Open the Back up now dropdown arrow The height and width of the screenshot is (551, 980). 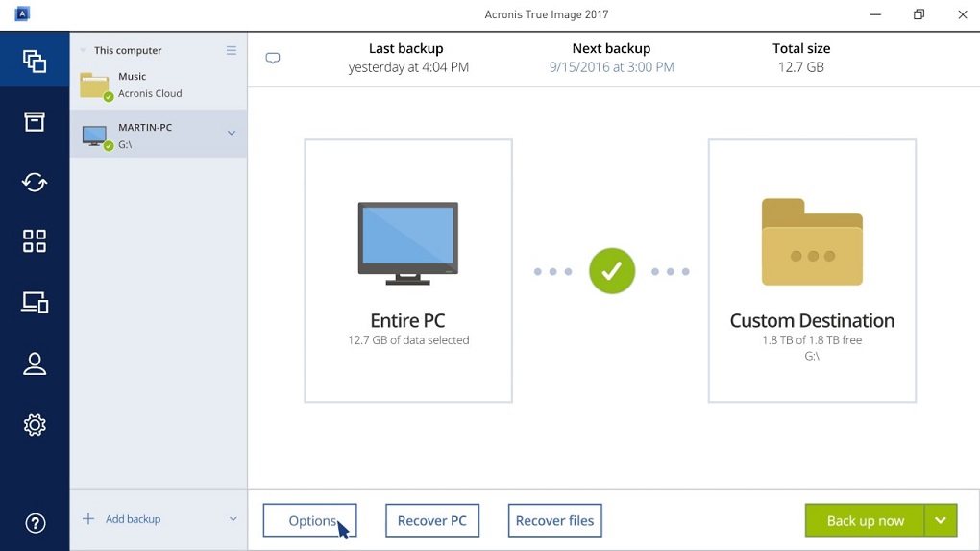941,520
